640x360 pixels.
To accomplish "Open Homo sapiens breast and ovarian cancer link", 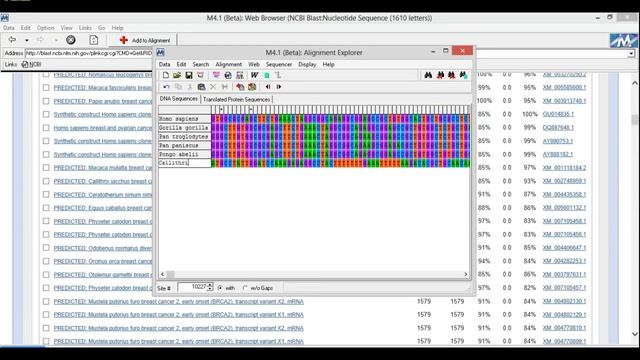I will [103, 128].
